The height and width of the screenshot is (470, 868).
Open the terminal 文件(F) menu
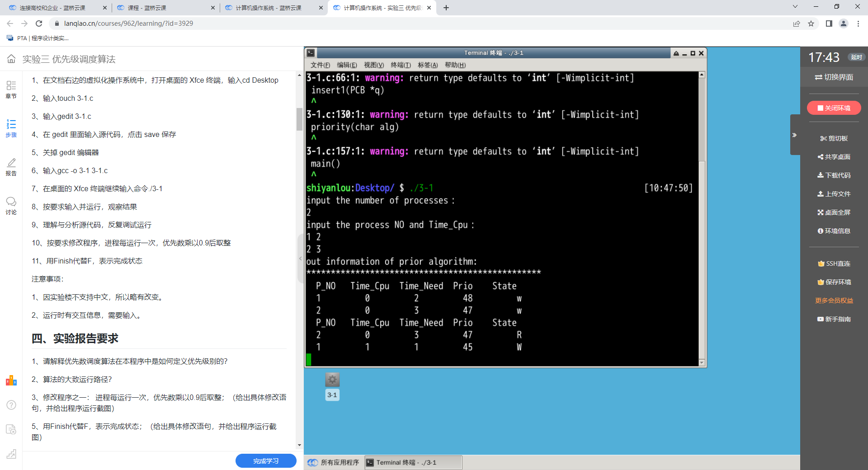320,65
